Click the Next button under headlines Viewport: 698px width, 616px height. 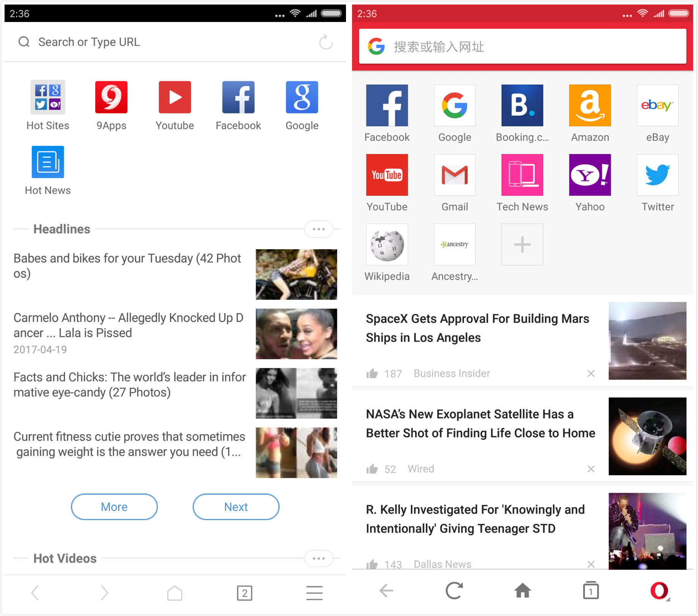point(236,507)
